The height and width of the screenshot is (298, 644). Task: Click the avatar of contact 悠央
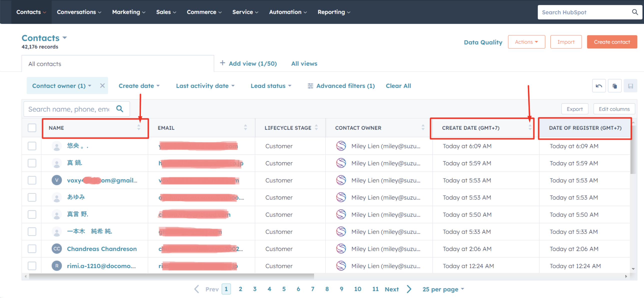(x=57, y=146)
